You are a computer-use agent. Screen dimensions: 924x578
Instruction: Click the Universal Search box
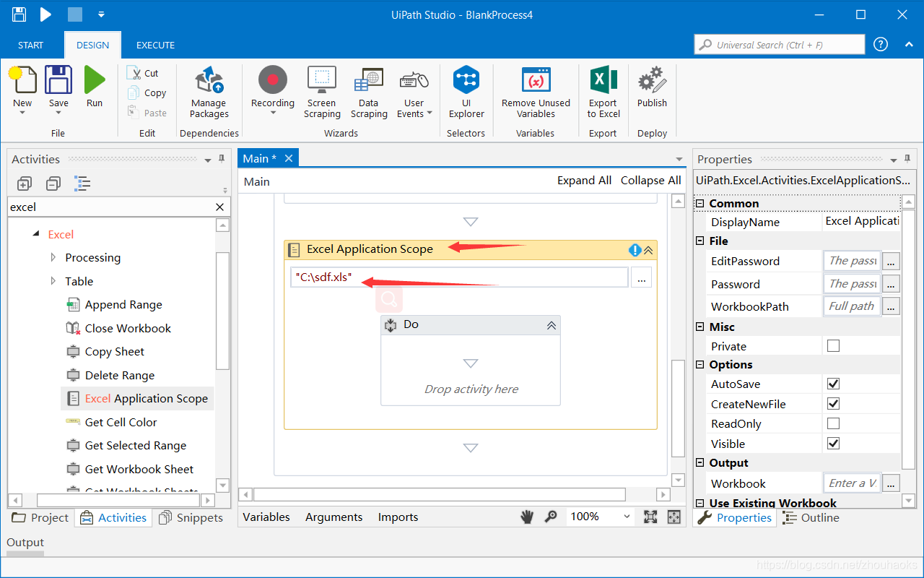780,44
